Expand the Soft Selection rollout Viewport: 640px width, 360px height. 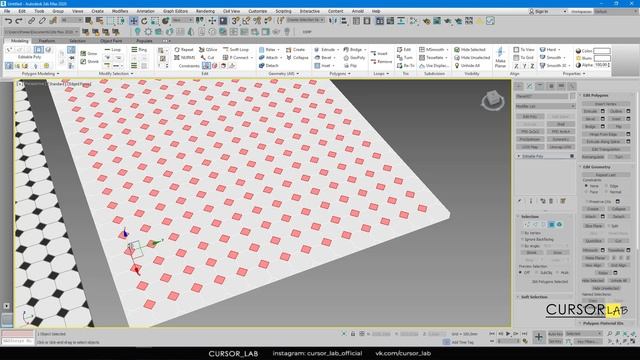[534, 297]
